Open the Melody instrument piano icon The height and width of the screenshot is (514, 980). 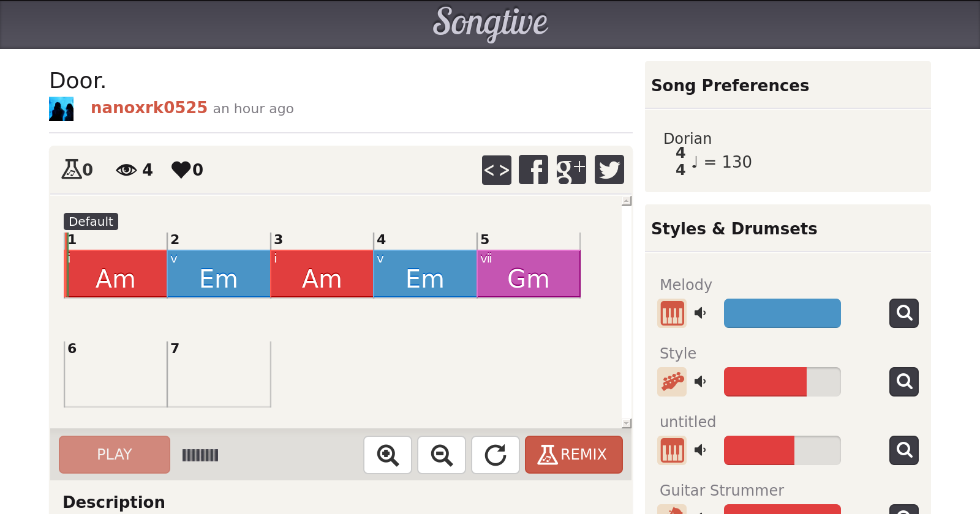[672, 313]
